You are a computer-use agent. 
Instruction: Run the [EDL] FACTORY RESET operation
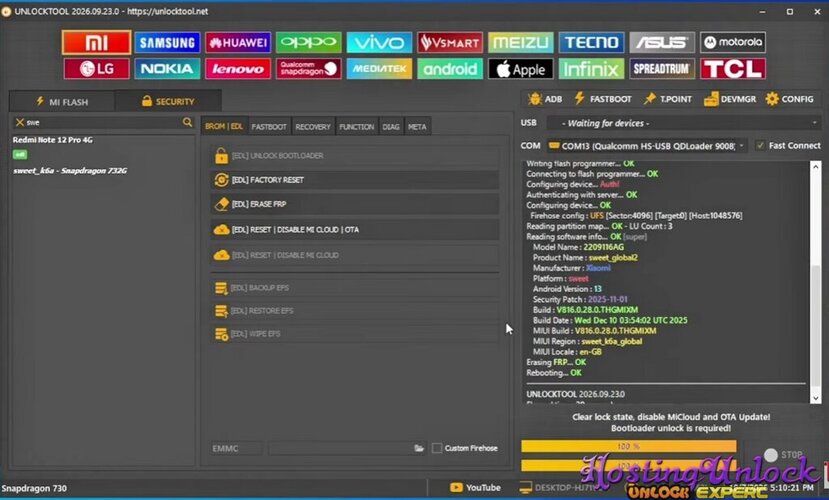tap(355, 180)
